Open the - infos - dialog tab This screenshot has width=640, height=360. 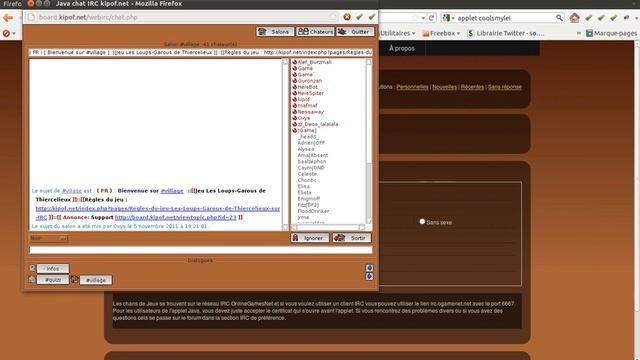coord(53,269)
